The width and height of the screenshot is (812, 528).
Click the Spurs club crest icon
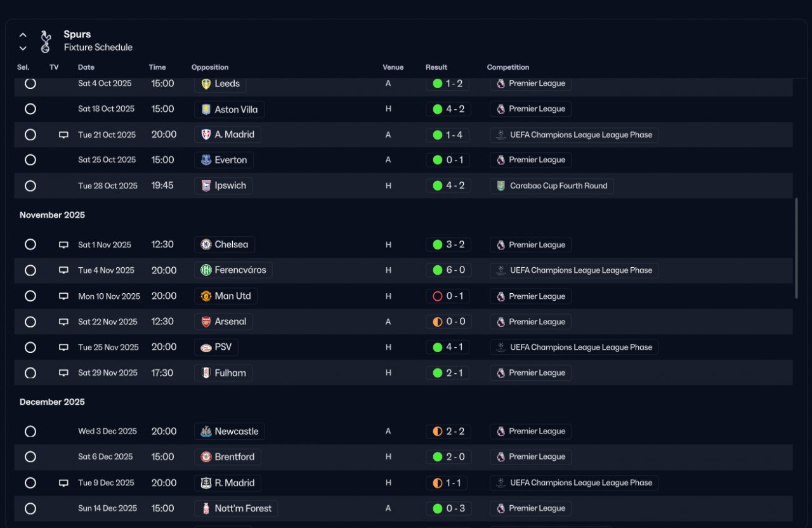tap(45, 41)
